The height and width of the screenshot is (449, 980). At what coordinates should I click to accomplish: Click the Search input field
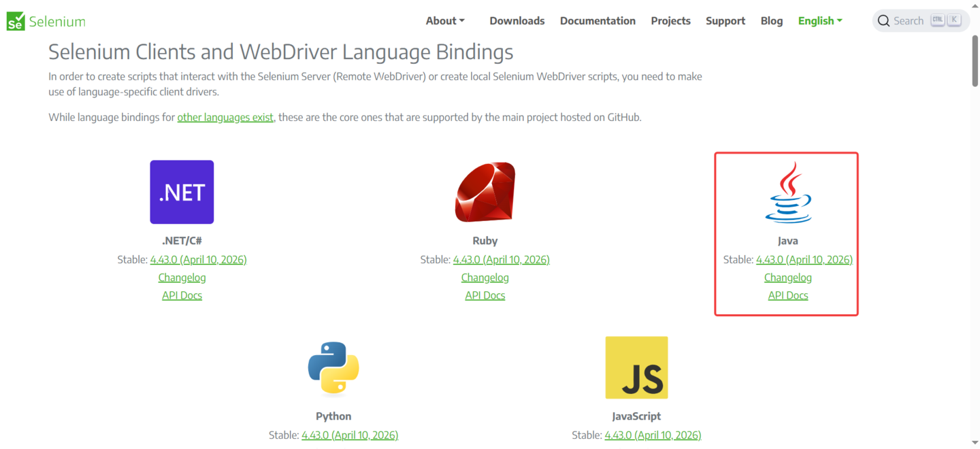921,21
